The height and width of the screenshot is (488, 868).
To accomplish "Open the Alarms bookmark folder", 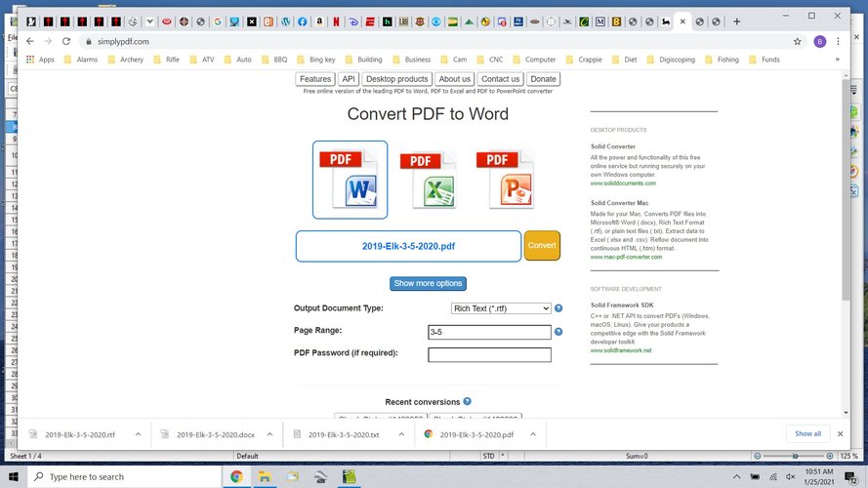I will click(x=81, y=60).
